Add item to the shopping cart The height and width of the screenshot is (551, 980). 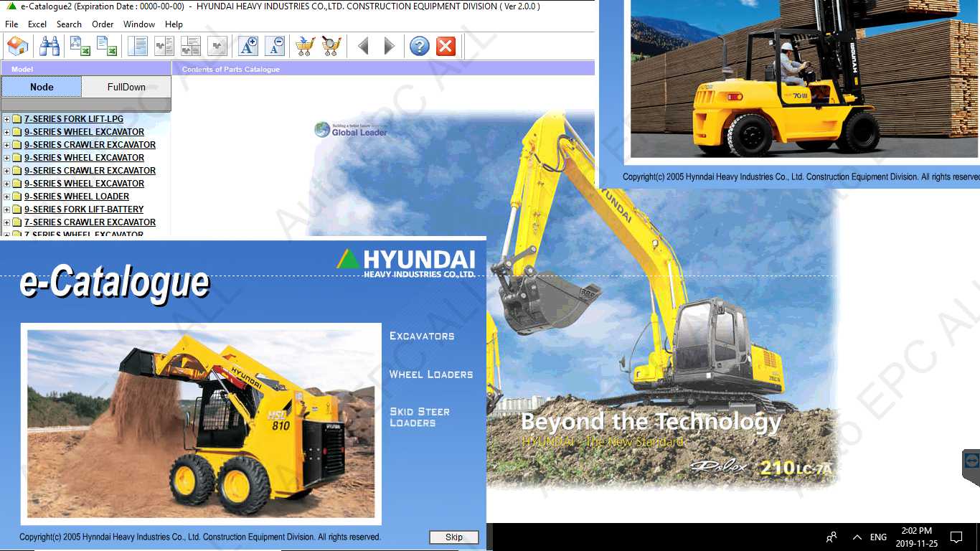click(305, 47)
